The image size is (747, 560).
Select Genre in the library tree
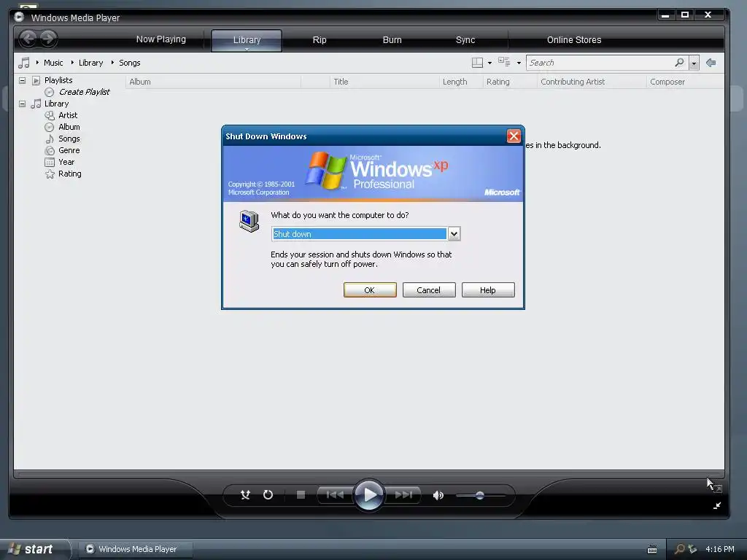point(69,150)
